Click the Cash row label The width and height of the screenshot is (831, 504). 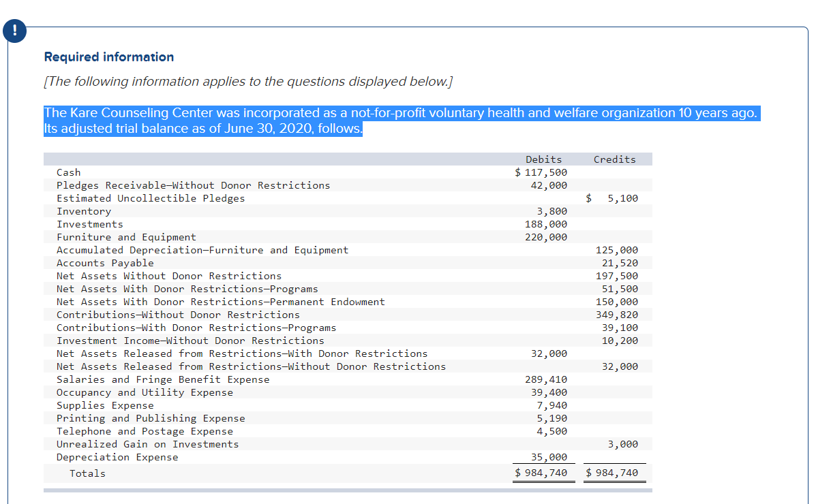tap(68, 172)
